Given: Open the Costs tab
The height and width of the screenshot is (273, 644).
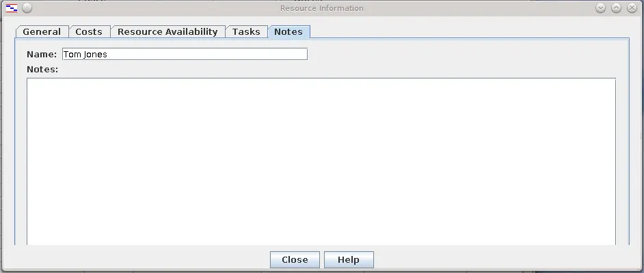Looking at the screenshot, I should [x=89, y=32].
